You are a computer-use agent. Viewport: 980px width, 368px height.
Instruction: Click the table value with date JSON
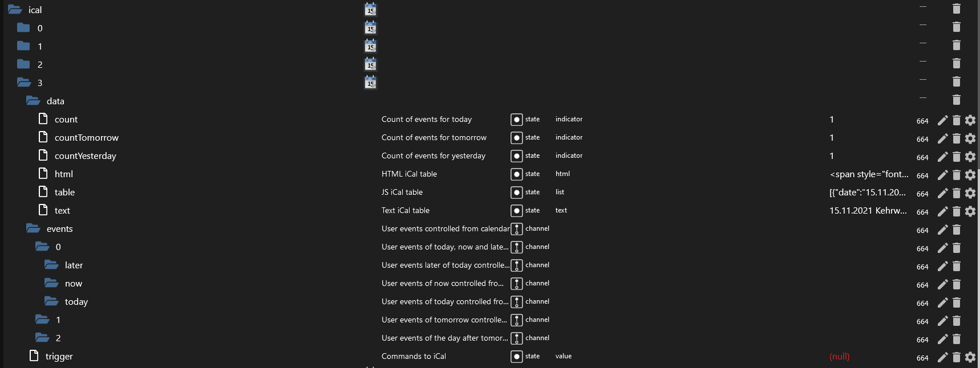[867, 193]
